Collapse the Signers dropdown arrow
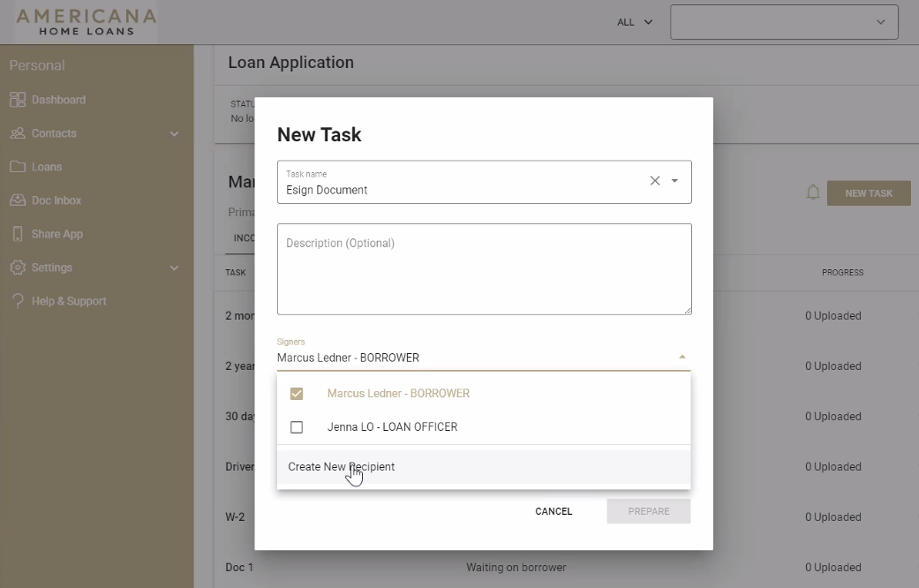Screen dimensions: 919x588 682,358
